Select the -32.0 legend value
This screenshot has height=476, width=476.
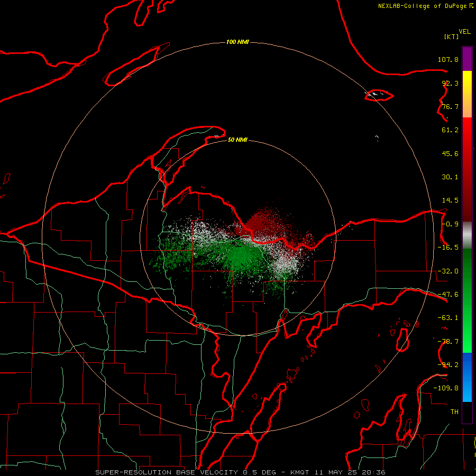pyautogui.click(x=448, y=271)
